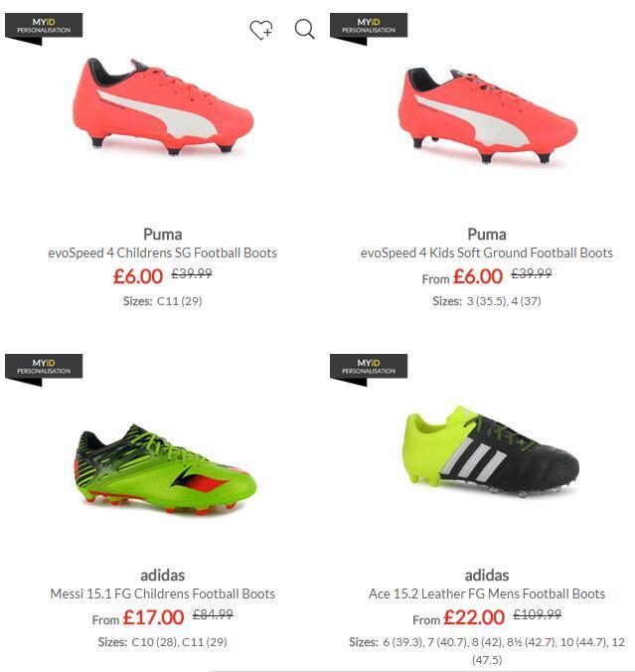Image resolution: width=635 pixels, height=672 pixels.
Task: Click the adidas brand name above Messi 15.1
Action: [x=162, y=576]
